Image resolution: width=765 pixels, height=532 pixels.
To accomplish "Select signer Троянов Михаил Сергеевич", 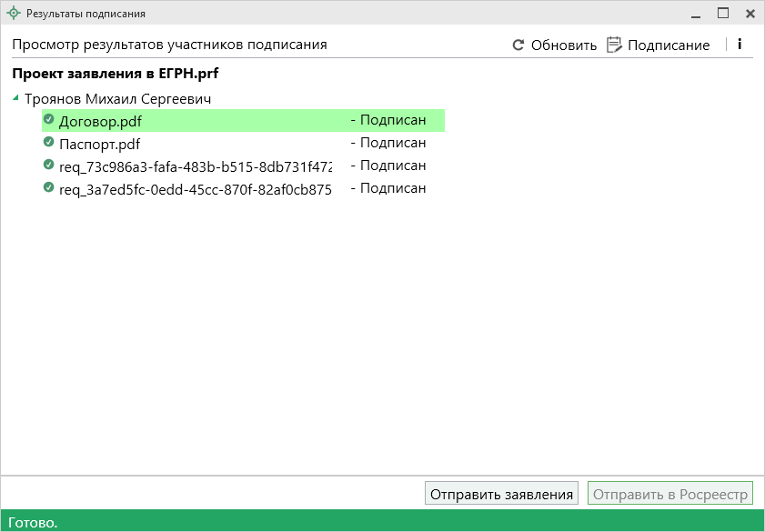I will [117, 98].
